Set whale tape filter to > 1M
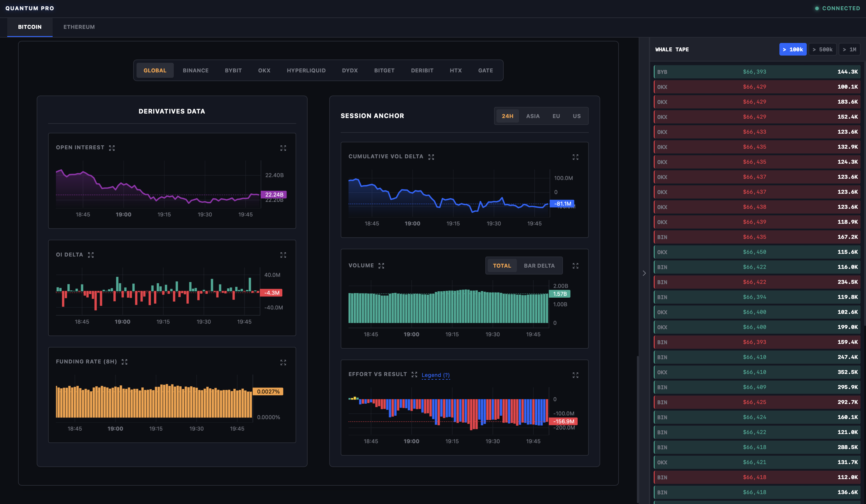866x504 pixels. point(849,50)
